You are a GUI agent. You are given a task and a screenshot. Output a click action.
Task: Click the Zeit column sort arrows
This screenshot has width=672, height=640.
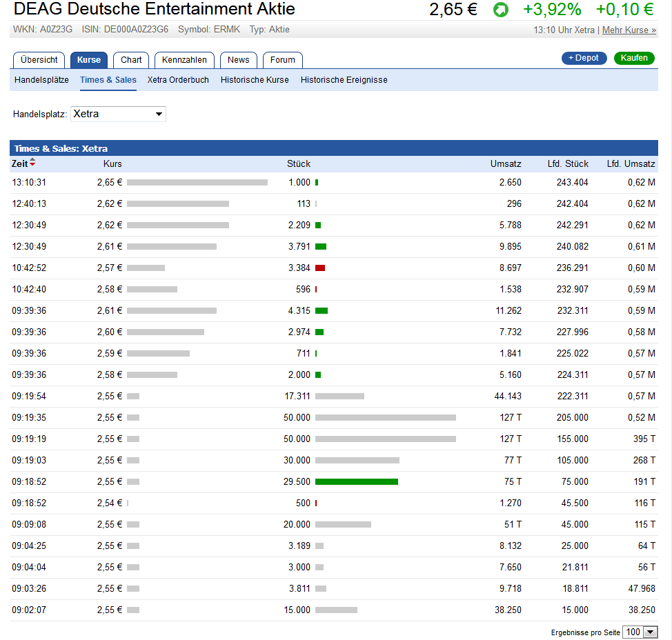coord(32,163)
